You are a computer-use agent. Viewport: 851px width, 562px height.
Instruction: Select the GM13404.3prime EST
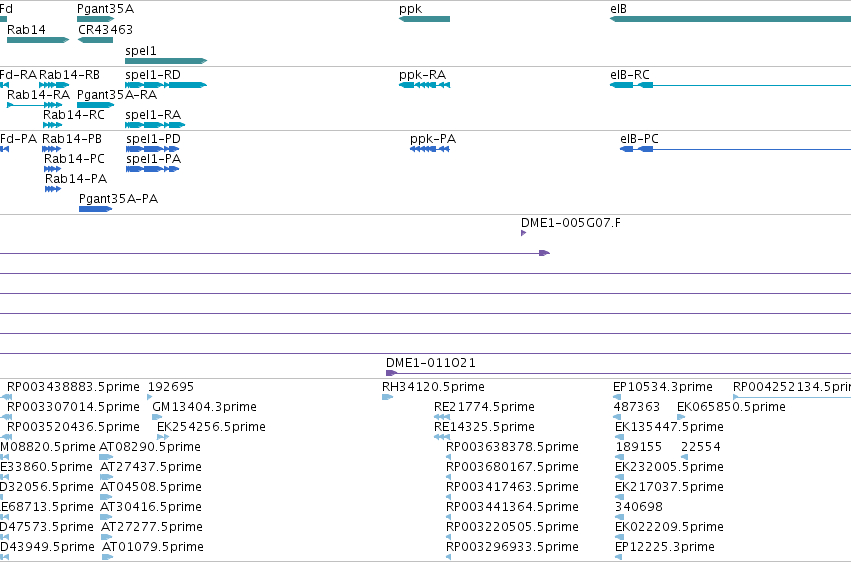coord(157,417)
